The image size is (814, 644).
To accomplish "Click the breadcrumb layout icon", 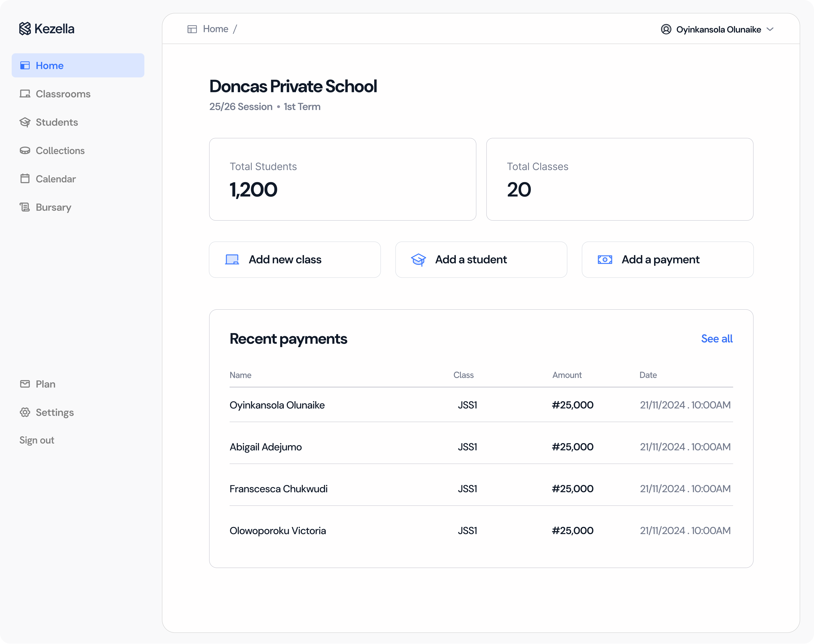I will click(x=192, y=29).
